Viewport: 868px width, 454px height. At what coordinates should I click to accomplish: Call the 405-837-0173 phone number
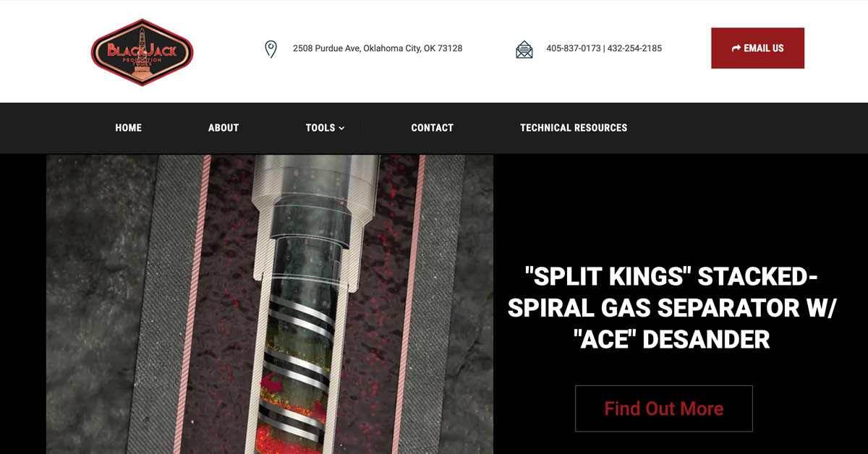574,48
